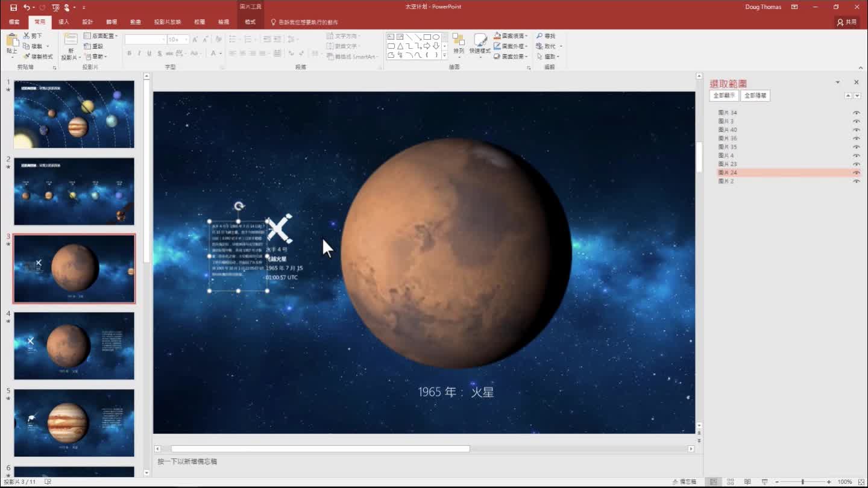Image resolution: width=868 pixels, height=488 pixels.
Task: Align text to center
Action: click(x=242, y=54)
